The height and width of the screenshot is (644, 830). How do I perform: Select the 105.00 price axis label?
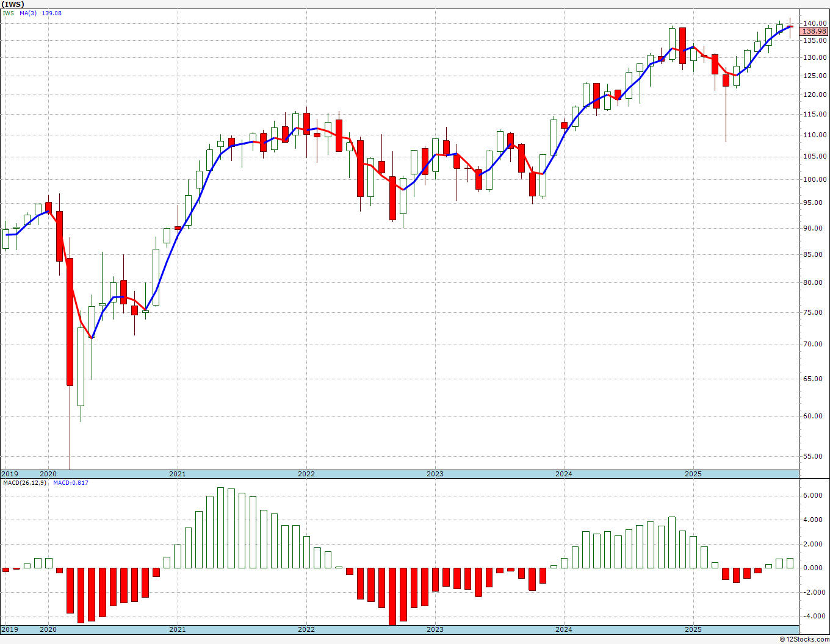(x=815, y=157)
